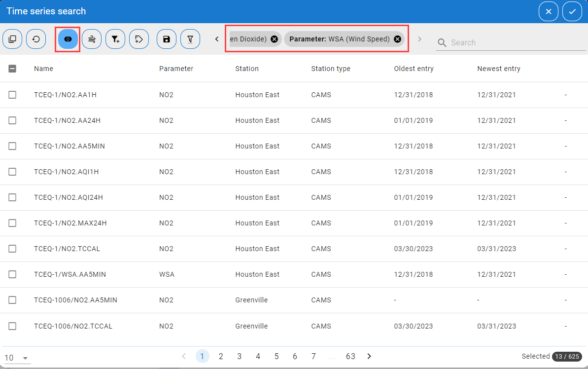Click the save filter floppy disk icon
Image resolution: width=588 pixels, height=369 pixels.
point(167,39)
